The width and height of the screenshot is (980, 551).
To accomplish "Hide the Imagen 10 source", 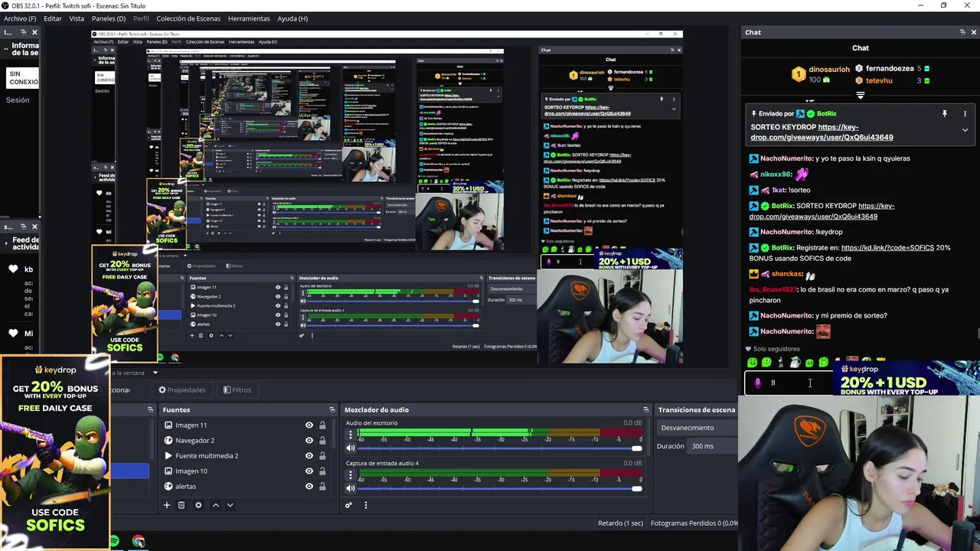I will click(x=309, y=471).
